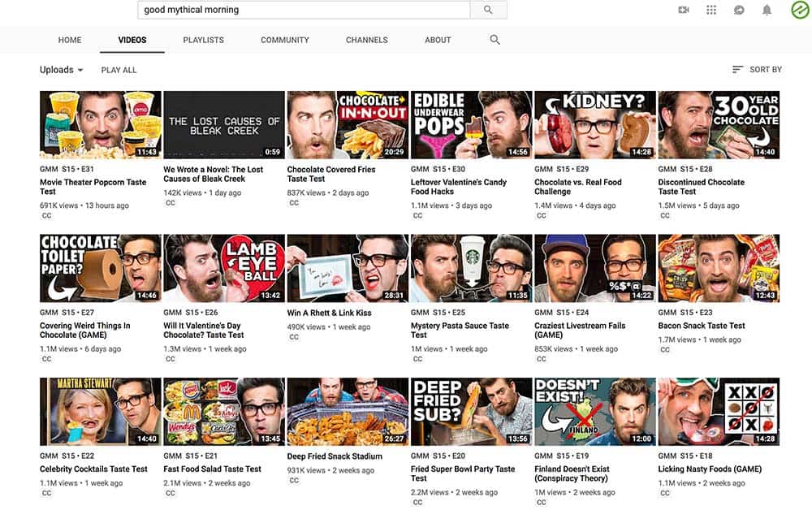Expand the Uploads dropdown
This screenshot has width=812, height=510.
(x=61, y=70)
